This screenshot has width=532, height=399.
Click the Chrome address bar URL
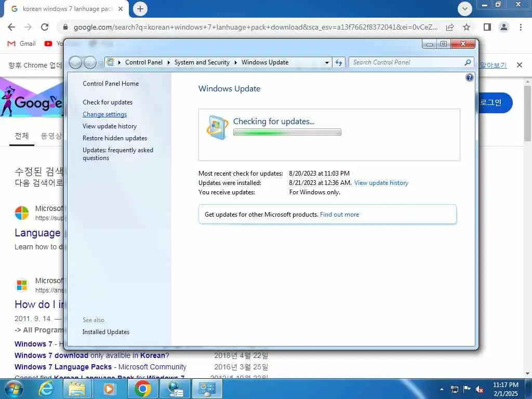click(256, 27)
